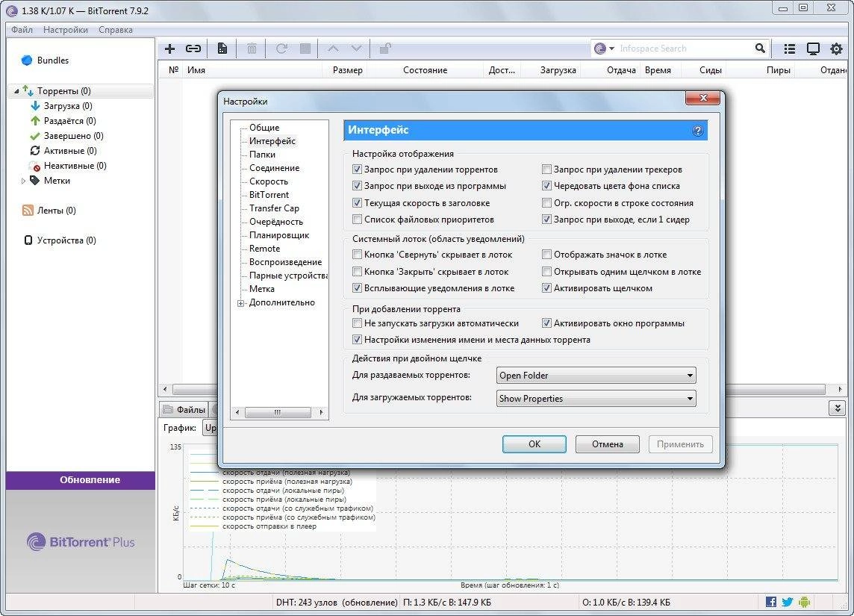Viewport: 854px width, 616px height.
Task: Open the Настройки menu
Action: point(66,30)
